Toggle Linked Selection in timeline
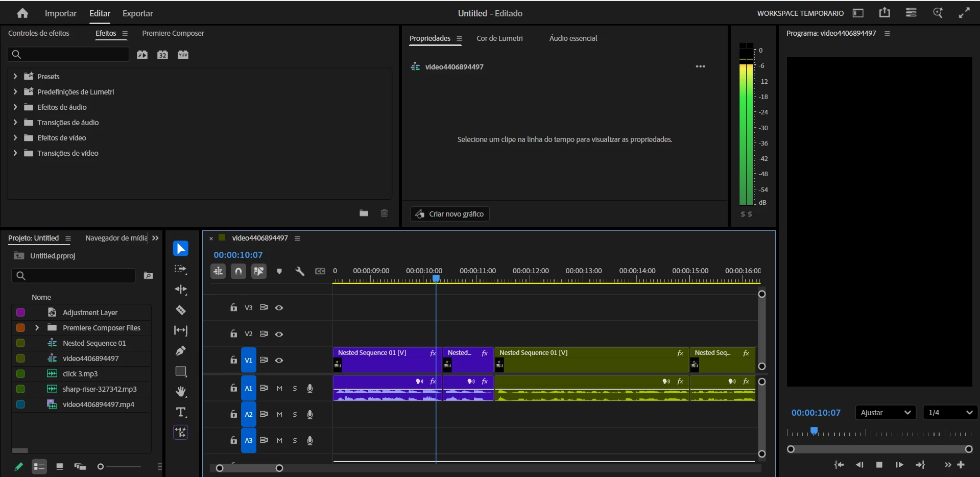Screen dimensions: 980x477 coord(259,271)
